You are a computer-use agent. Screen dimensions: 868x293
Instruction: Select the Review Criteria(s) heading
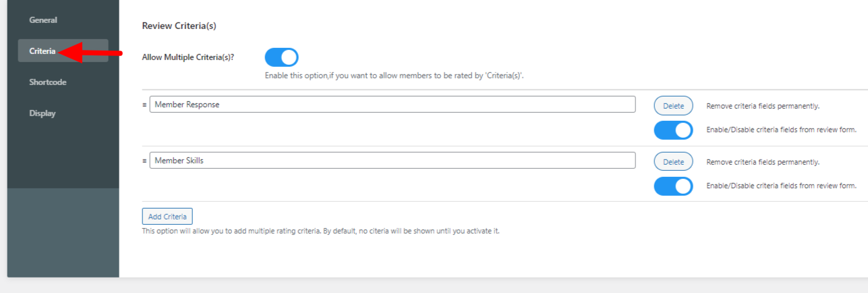point(179,26)
